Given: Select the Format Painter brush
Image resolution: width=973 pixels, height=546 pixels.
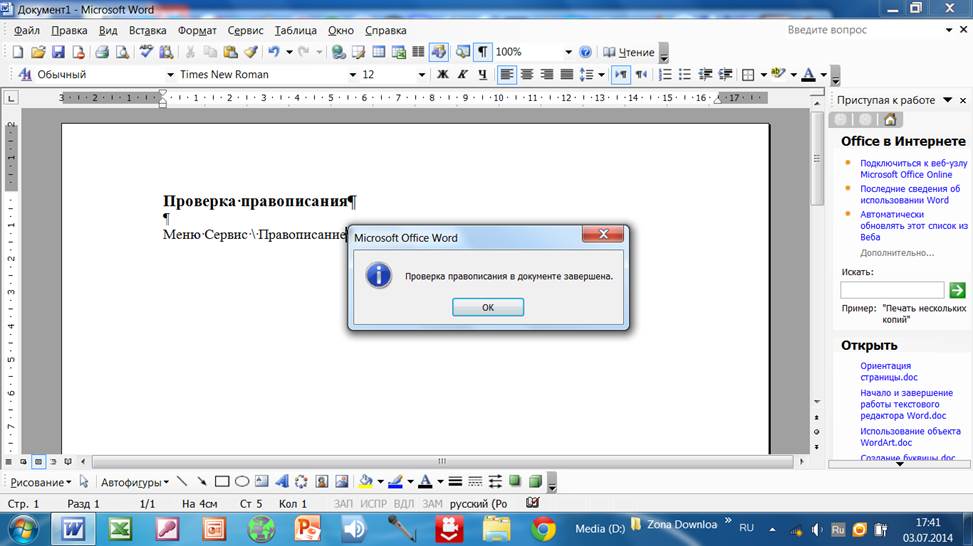Looking at the screenshot, I should (x=251, y=52).
